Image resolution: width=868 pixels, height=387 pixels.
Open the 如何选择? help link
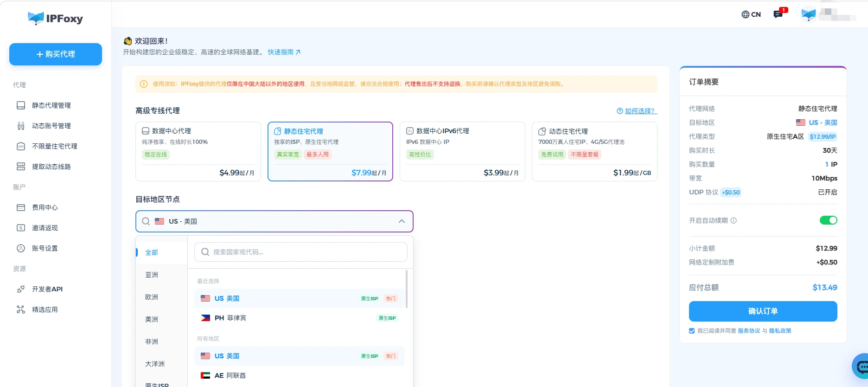coord(637,111)
